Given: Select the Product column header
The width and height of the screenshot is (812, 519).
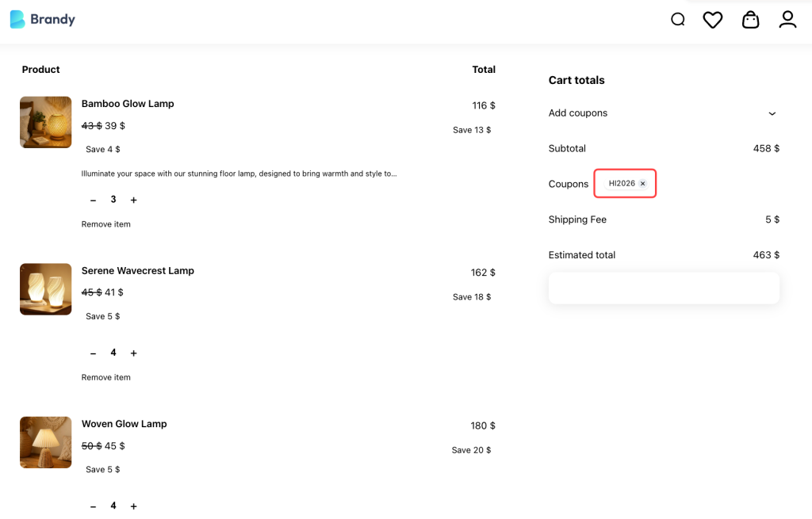Looking at the screenshot, I should 40,69.
